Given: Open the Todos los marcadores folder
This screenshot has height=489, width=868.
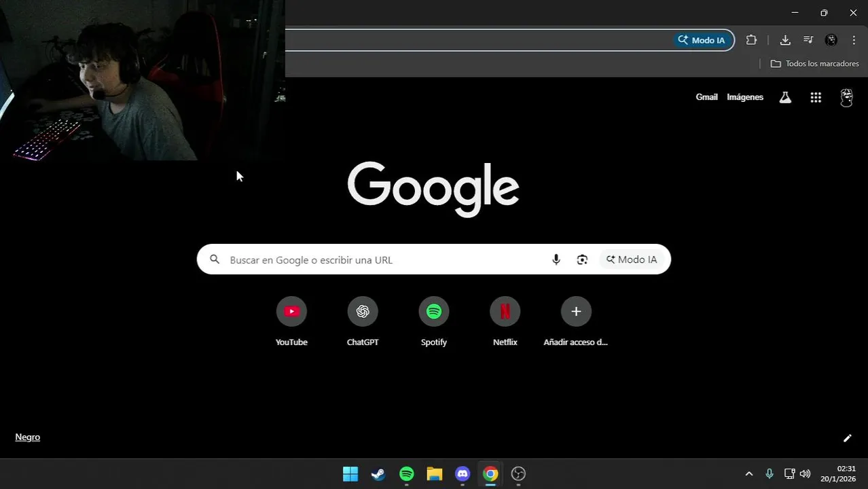Looking at the screenshot, I should (814, 64).
